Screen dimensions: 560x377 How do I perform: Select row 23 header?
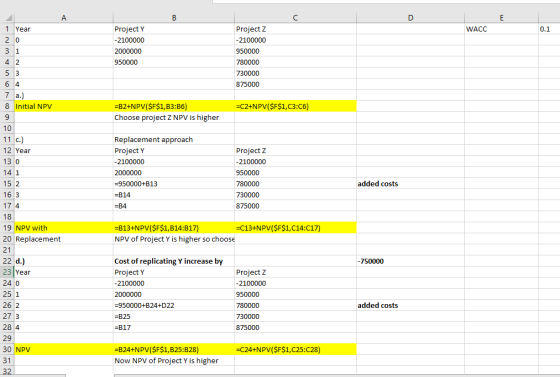(x=7, y=272)
